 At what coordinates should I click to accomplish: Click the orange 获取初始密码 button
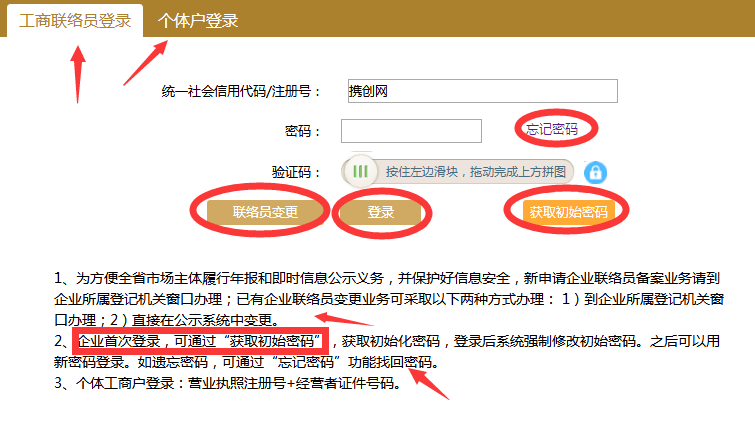coord(567,211)
